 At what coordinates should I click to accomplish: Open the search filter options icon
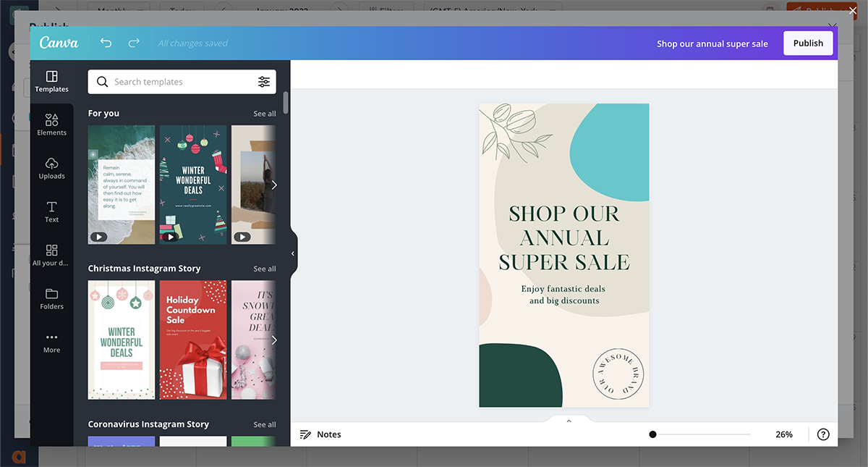[x=264, y=82]
